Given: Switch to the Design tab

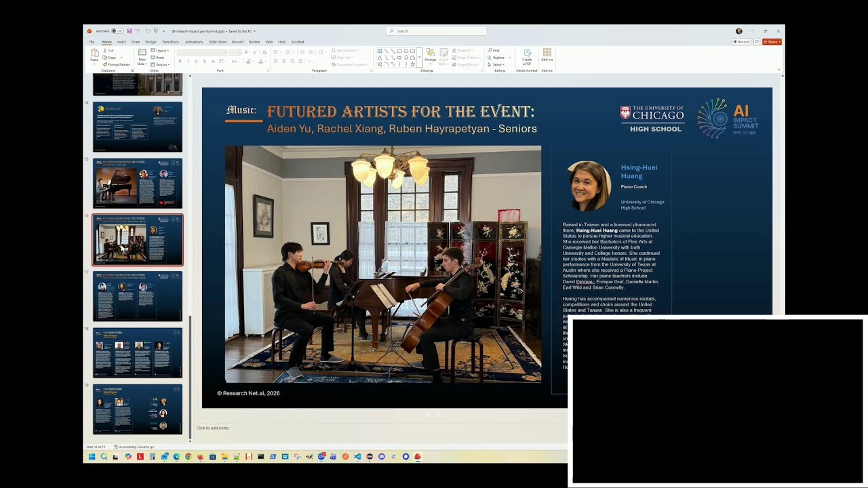Looking at the screenshot, I should click(x=151, y=42).
